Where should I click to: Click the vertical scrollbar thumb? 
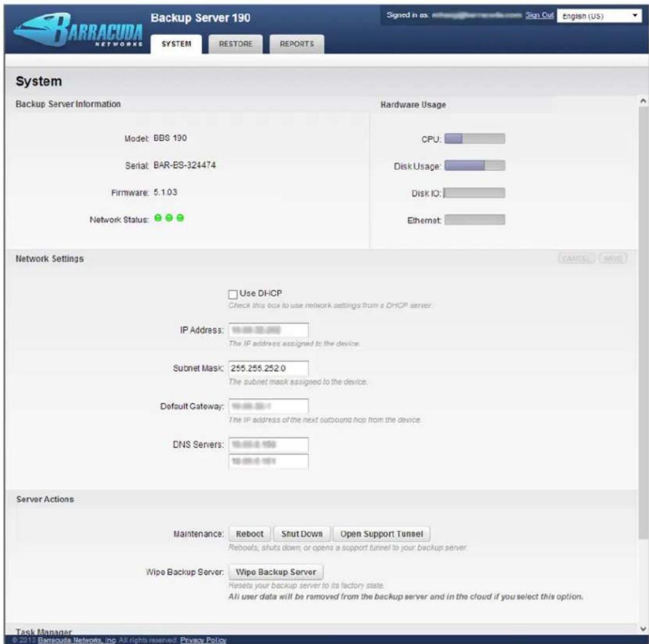point(643,323)
